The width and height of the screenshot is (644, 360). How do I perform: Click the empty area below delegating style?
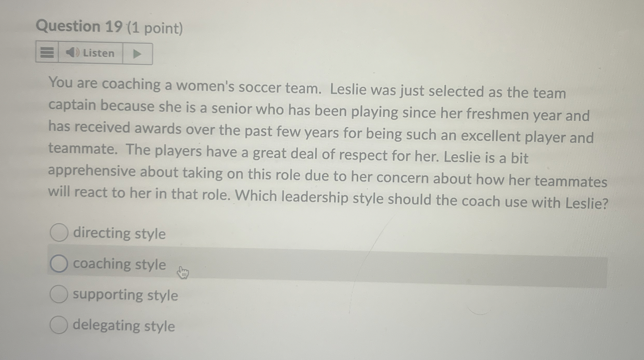point(312,349)
